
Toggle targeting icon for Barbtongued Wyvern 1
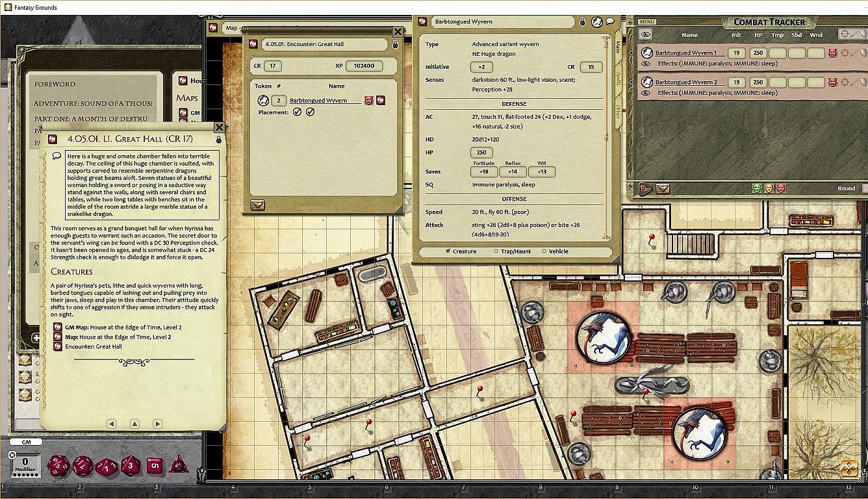[x=845, y=53]
